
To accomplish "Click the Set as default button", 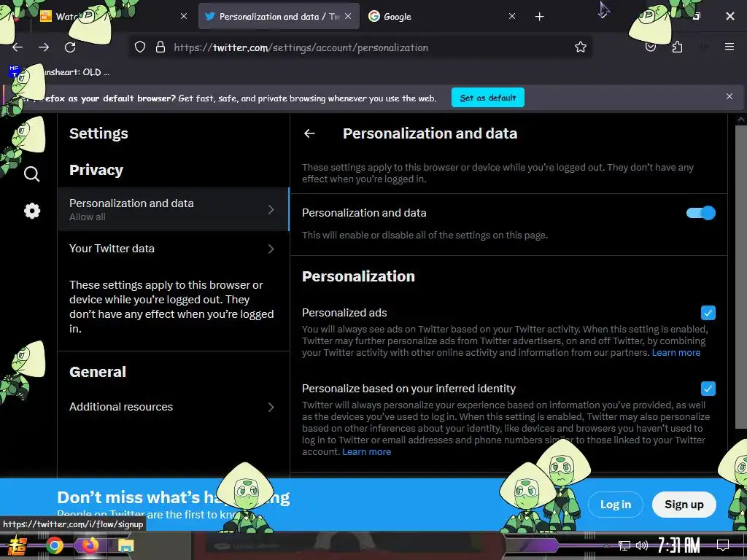I will (488, 98).
